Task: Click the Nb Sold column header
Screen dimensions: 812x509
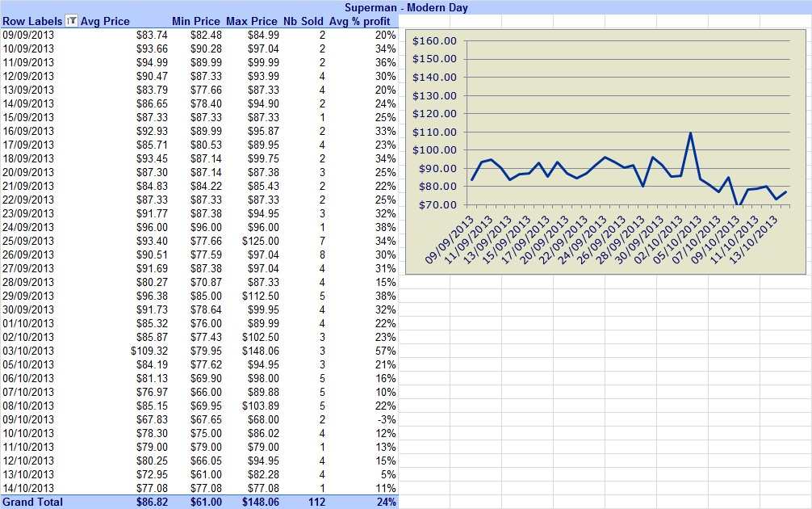Action: coord(303,21)
